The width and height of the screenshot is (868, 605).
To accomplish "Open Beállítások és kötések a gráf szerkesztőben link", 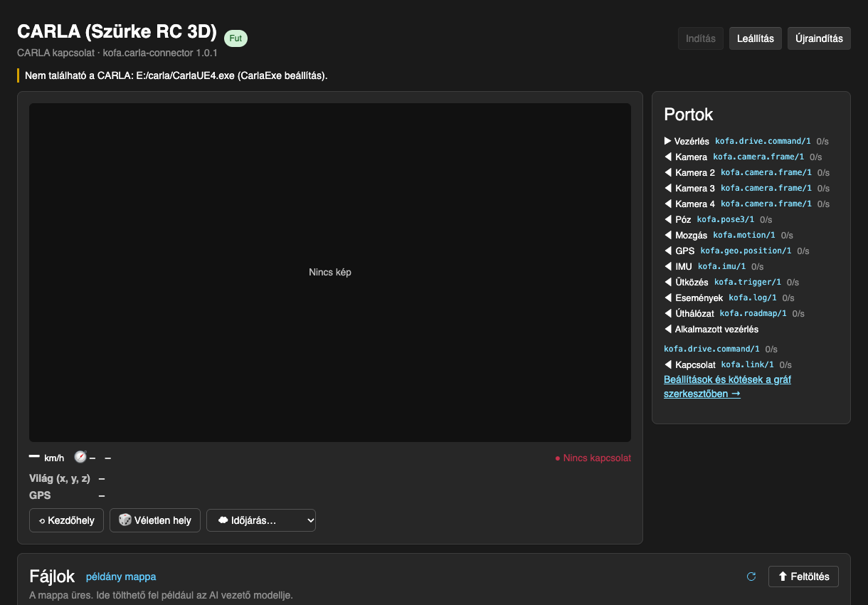I will click(x=727, y=386).
